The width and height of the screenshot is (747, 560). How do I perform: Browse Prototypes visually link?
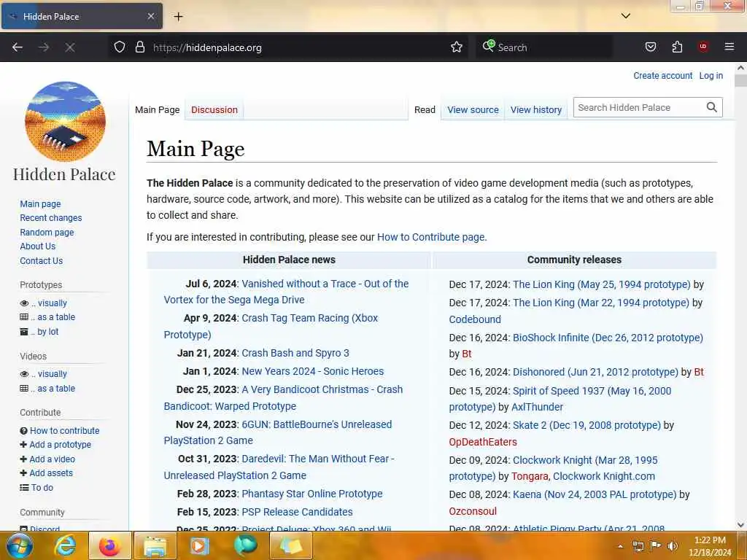tap(49, 303)
